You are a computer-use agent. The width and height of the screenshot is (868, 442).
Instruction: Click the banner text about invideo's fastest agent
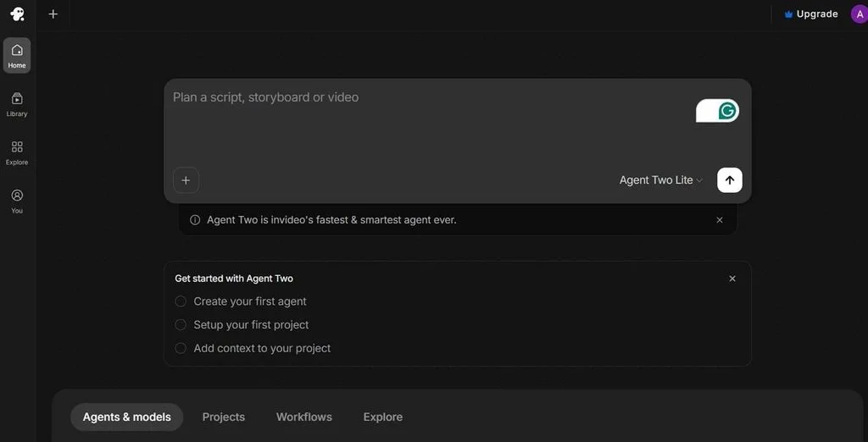(x=331, y=219)
